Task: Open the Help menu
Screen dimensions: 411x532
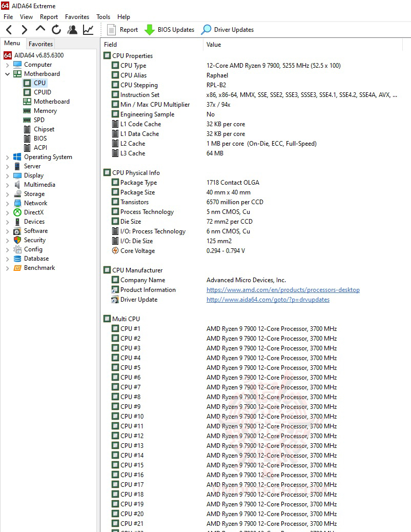Action: pyautogui.click(x=124, y=16)
